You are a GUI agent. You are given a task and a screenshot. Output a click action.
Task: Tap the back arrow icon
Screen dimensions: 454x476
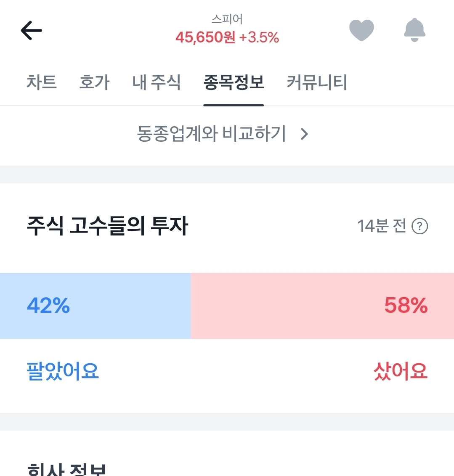(x=32, y=31)
